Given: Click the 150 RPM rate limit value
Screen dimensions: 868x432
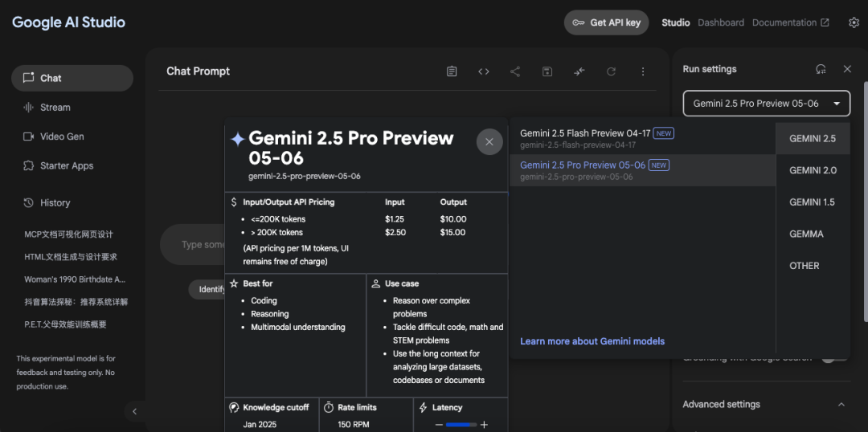Looking at the screenshot, I should coord(354,425).
